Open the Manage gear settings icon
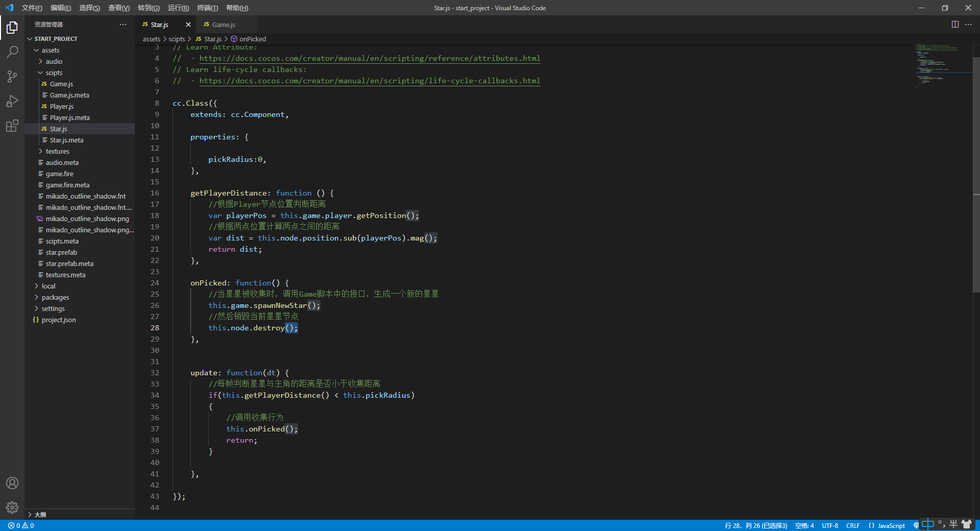This screenshot has width=980, height=531. click(x=12, y=508)
